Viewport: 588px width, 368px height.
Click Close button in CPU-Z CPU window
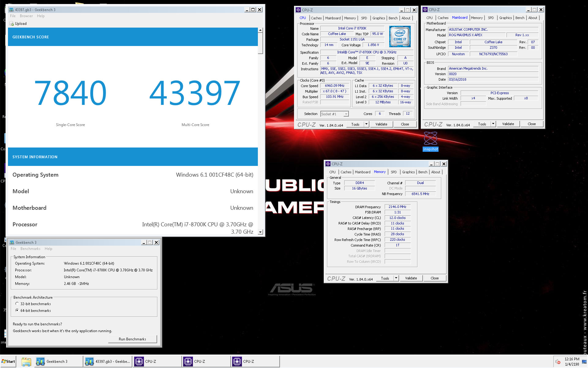[405, 124]
